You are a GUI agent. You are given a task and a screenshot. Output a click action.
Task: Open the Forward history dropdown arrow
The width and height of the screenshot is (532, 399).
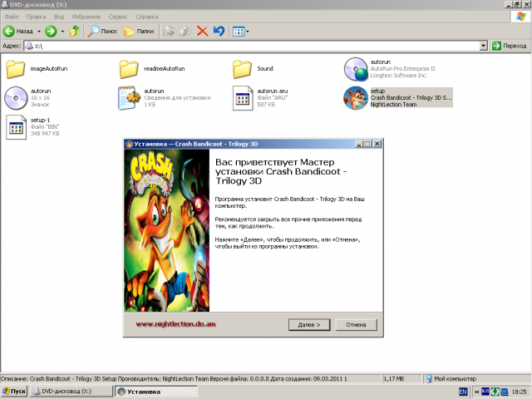pyautogui.click(x=62, y=32)
